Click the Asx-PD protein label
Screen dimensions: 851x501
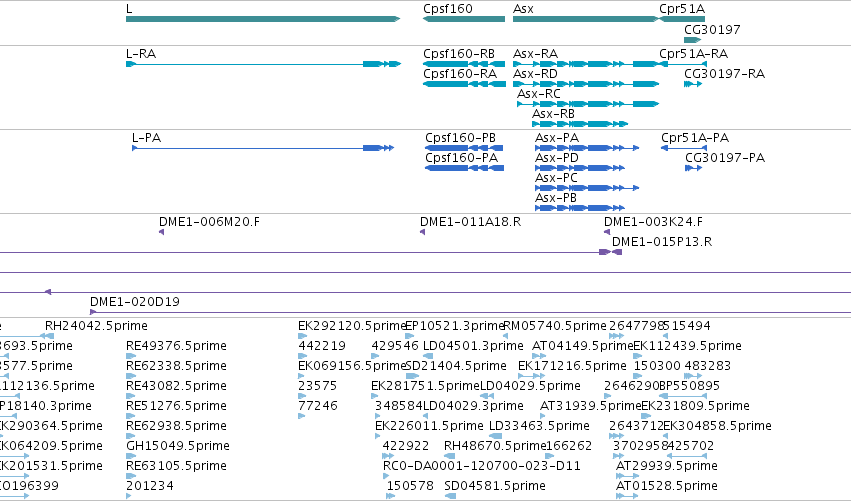click(x=557, y=158)
